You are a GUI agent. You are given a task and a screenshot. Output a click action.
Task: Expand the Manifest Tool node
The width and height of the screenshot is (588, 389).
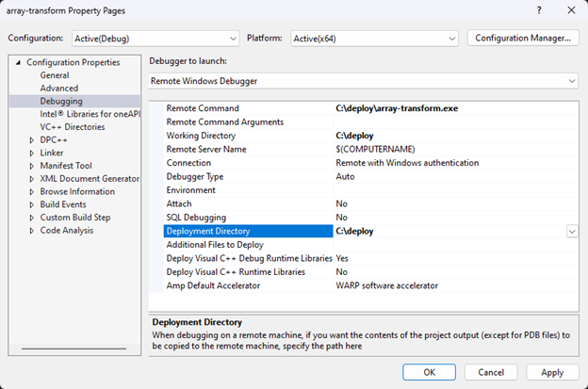point(32,166)
